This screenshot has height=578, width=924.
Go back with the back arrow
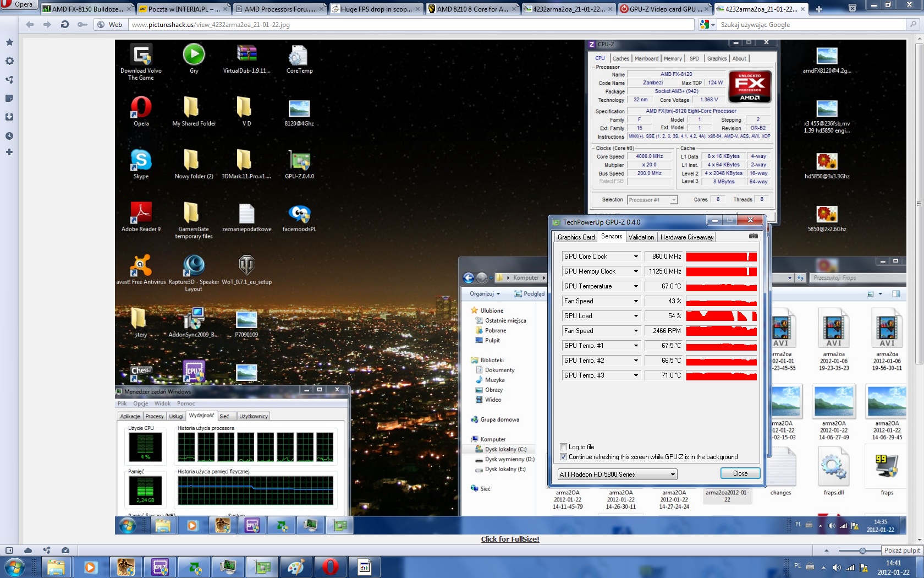[30, 24]
